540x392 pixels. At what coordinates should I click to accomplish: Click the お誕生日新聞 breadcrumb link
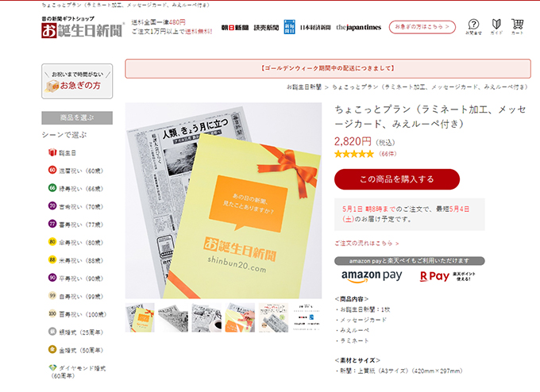(x=304, y=87)
